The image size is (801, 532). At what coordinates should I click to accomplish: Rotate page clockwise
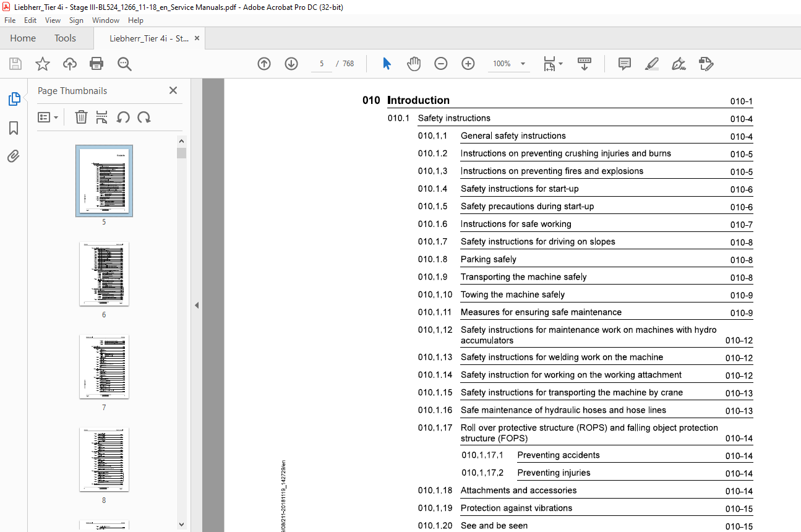tap(144, 117)
